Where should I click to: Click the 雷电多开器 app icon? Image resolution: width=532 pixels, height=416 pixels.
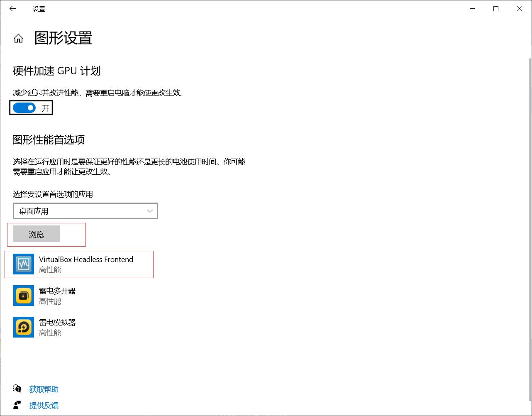[x=24, y=296]
